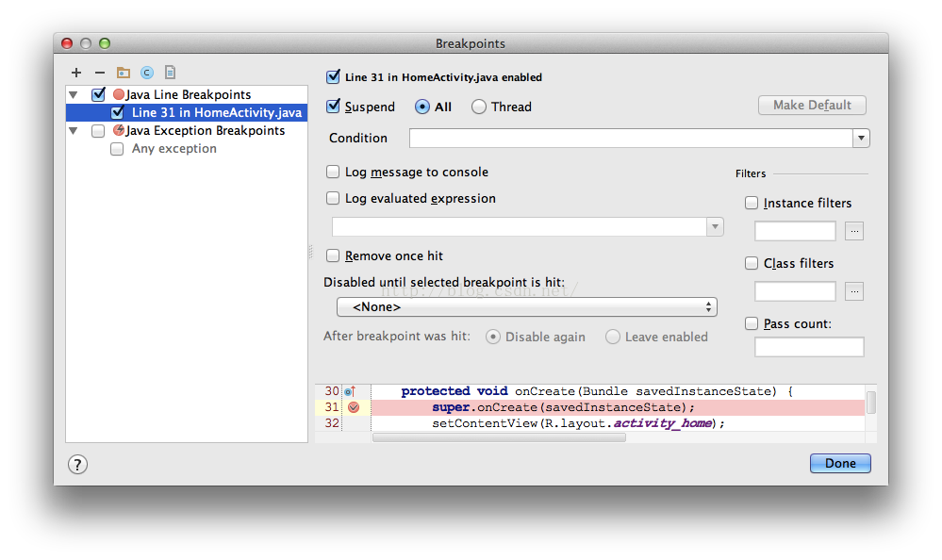Screen dimensions: 942x560
Task: Click the red Java Line Breakpoints icon
Action: 119,94
